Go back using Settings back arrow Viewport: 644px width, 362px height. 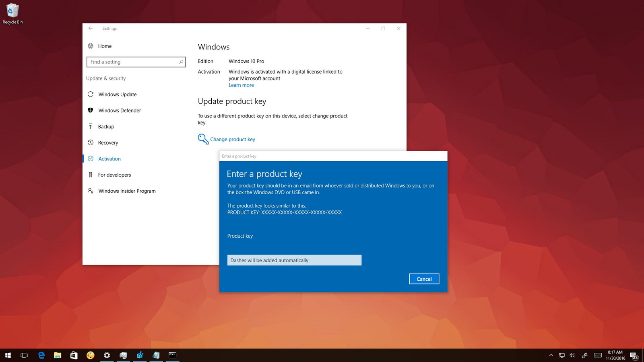pos(91,29)
